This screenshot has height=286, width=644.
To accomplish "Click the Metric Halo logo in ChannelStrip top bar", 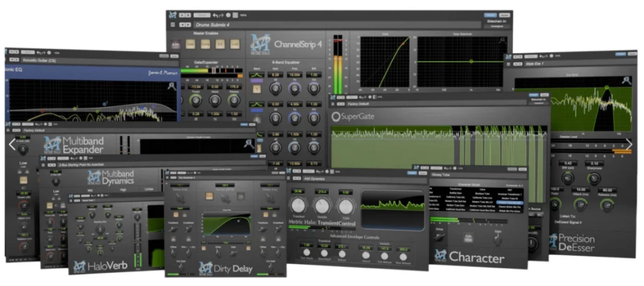I will point(172,15).
